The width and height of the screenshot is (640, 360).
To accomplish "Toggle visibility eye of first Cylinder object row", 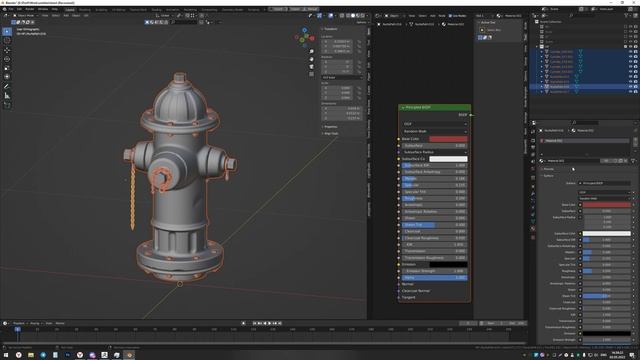I will point(630,52).
